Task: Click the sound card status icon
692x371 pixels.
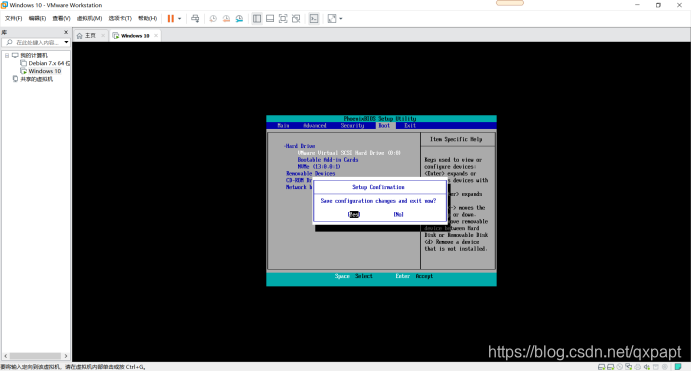Action: click(x=647, y=367)
